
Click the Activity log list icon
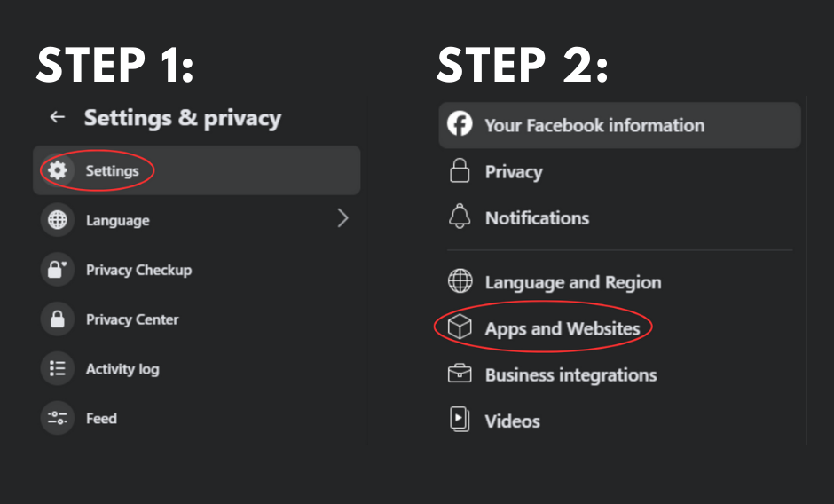point(58,369)
